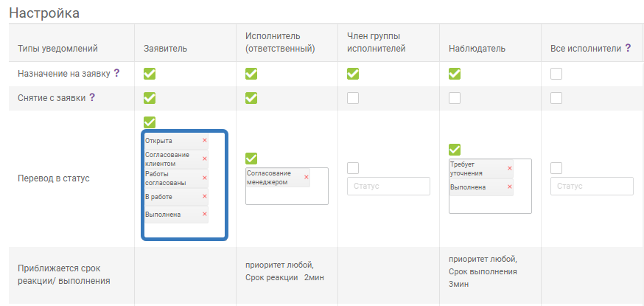
Task: Click status field under Все исполнители
Action: pos(592,186)
